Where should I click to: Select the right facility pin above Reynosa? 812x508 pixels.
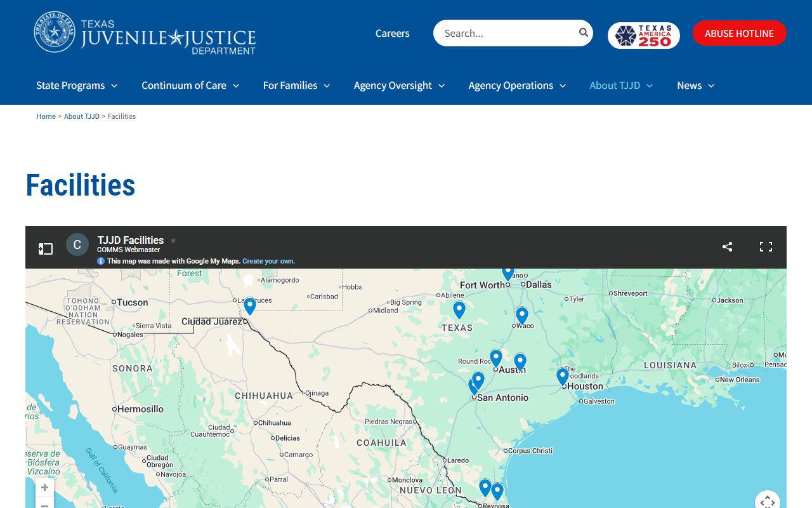(497, 491)
